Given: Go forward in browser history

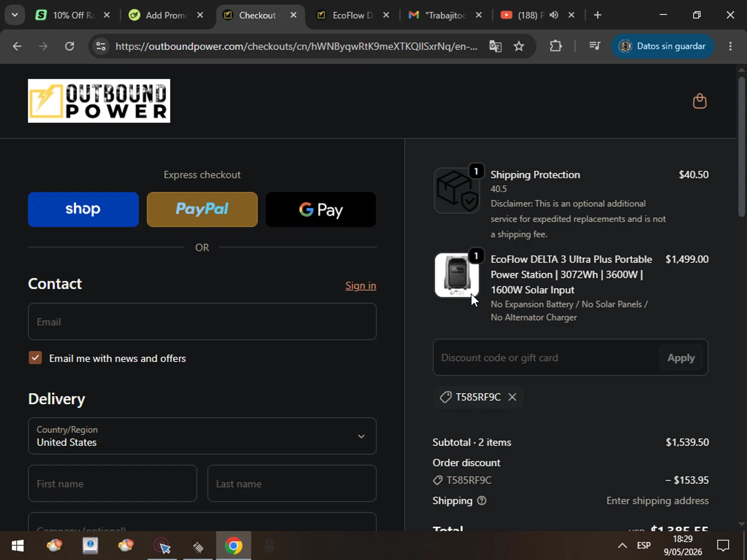Looking at the screenshot, I should [x=43, y=46].
